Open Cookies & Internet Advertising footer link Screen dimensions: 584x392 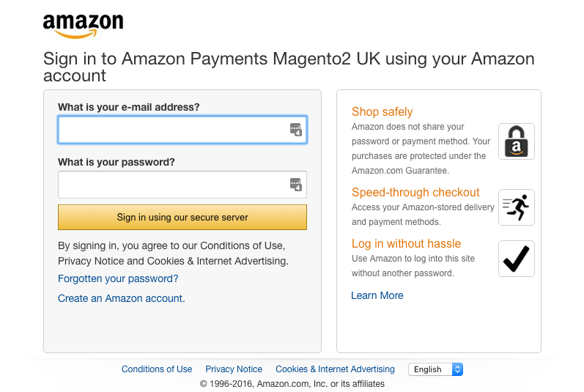[335, 369]
